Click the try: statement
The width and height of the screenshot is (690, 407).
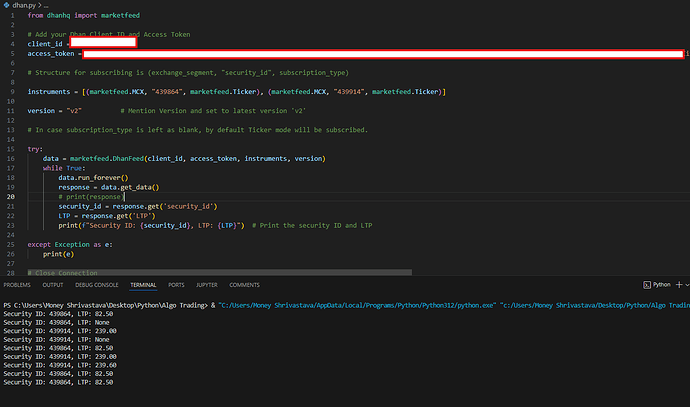(35, 149)
